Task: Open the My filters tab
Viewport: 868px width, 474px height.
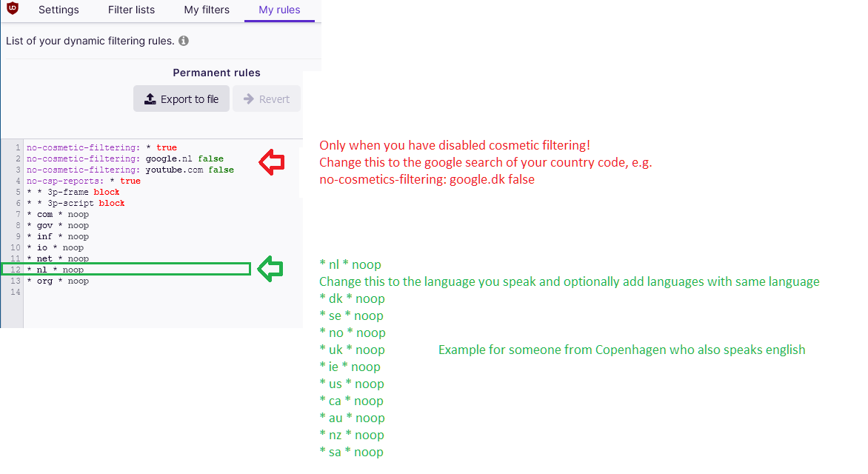Action: [x=207, y=10]
